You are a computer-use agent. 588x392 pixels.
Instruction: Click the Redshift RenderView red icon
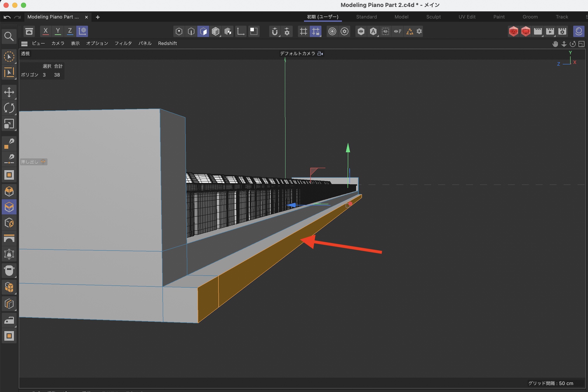[513, 31]
